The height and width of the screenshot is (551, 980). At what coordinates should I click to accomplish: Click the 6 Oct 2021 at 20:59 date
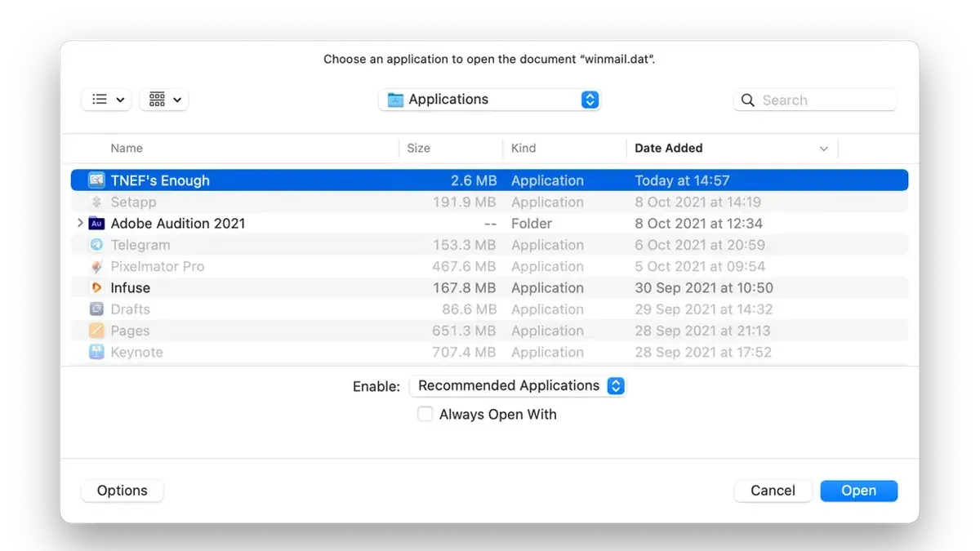tap(700, 245)
